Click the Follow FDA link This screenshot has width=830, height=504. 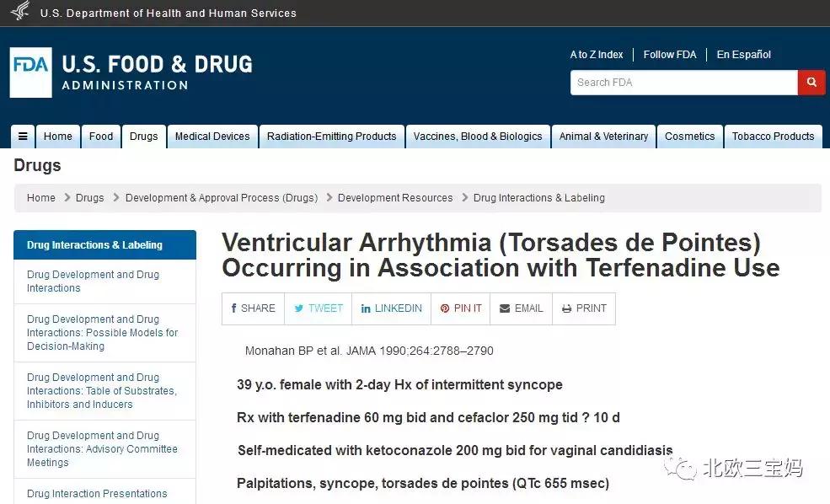click(x=670, y=55)
